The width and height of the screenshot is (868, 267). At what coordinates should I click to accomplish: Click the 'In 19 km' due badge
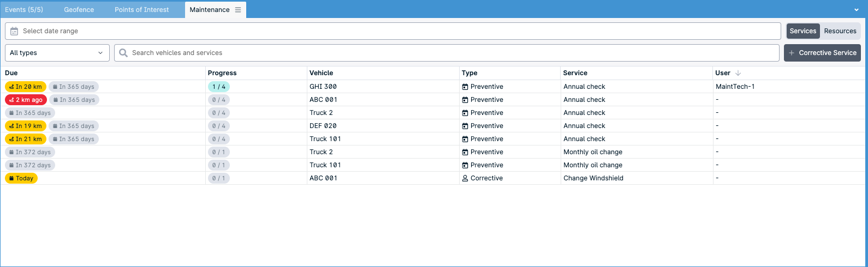point(26,126)
